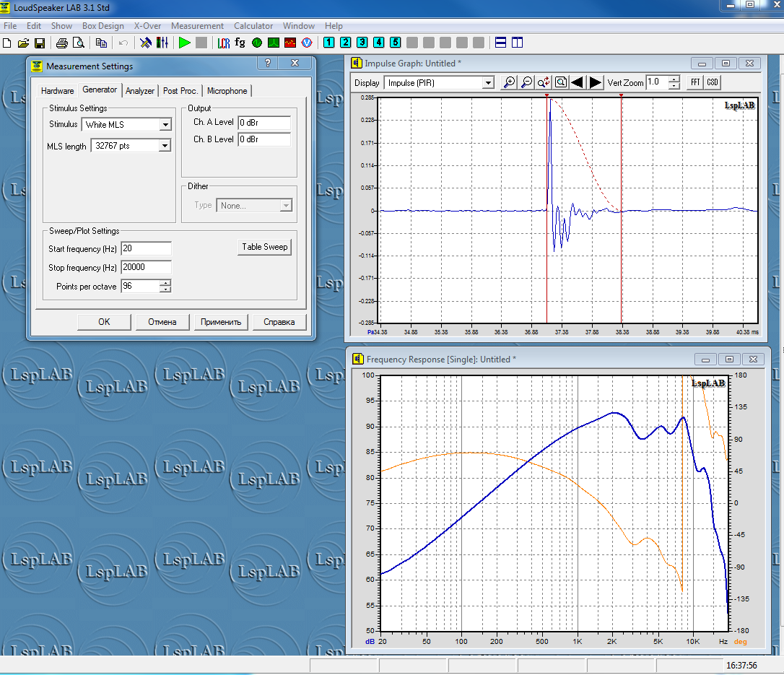Open the red analyzer icon
The height and width of the screenshot is (675, 784).
290,43
